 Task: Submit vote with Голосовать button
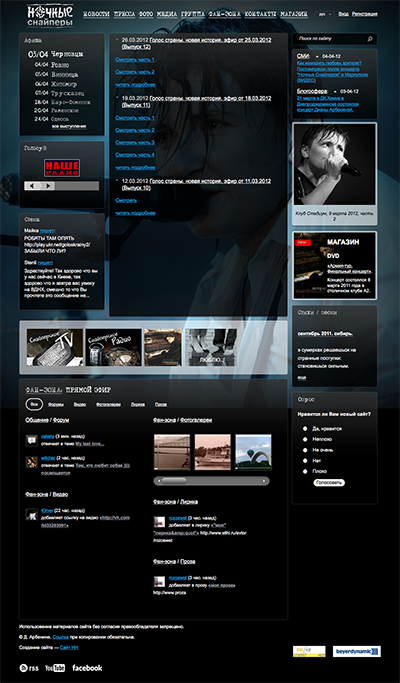coord(329,483)
